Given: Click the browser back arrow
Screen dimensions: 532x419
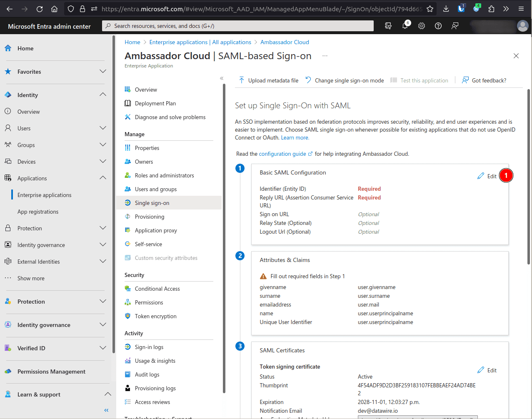Looking at the screenshot, I should click(x=10, y=9).
